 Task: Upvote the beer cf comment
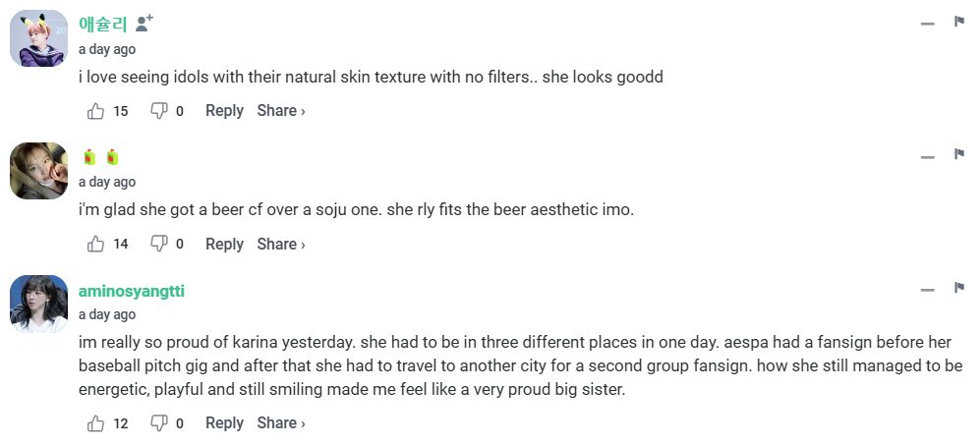[96, 244]
